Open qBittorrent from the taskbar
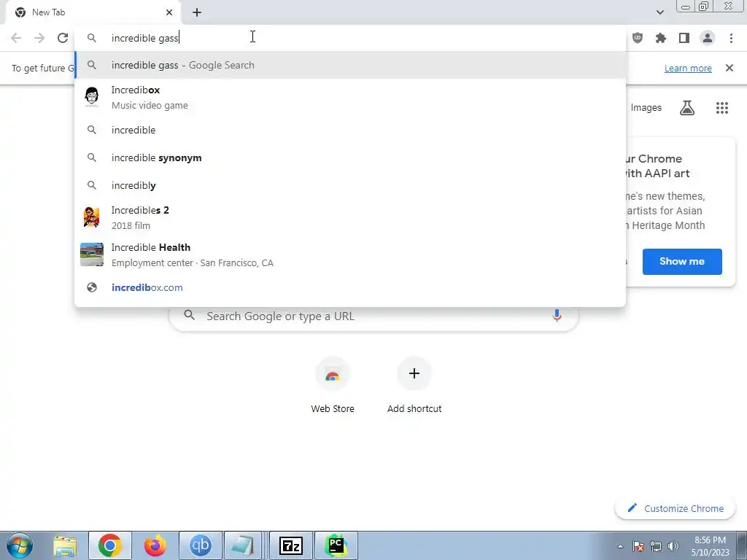 tap(201, 545)
